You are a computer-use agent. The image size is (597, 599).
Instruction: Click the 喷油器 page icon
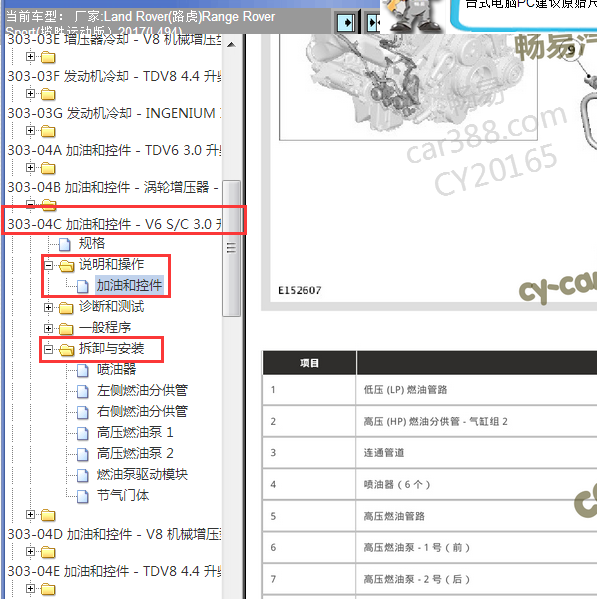(x=83, y=370)
